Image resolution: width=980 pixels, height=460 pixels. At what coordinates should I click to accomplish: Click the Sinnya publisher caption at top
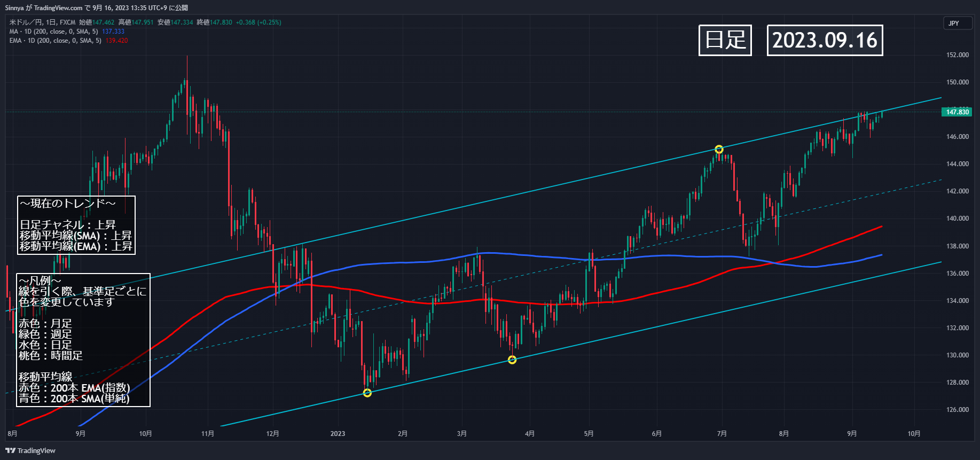tap(96, 7)
